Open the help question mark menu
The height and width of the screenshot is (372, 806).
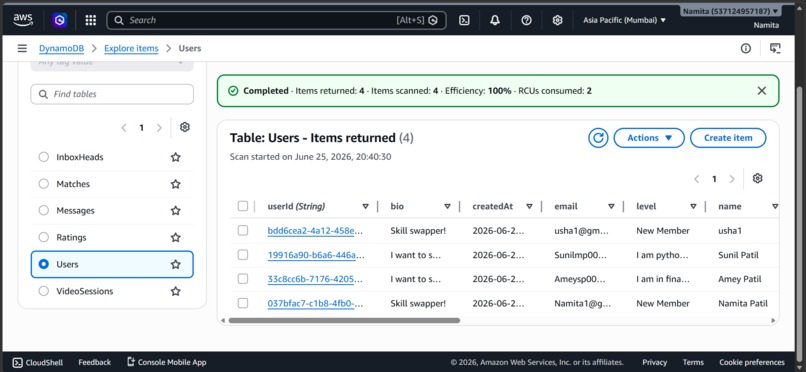coord(526,20)
